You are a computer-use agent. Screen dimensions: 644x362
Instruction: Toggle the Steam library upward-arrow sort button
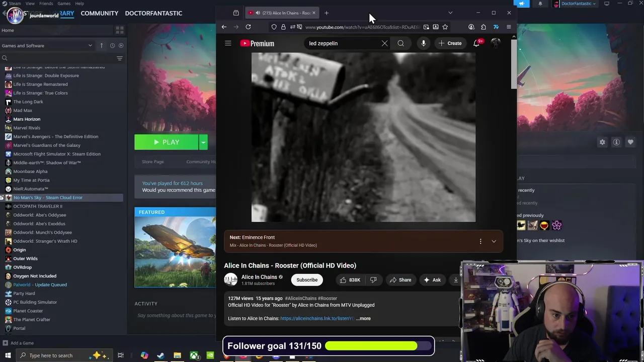coord(101,45)
